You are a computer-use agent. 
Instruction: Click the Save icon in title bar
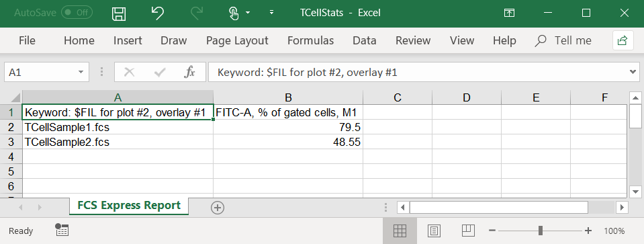[x=119, y=13]
